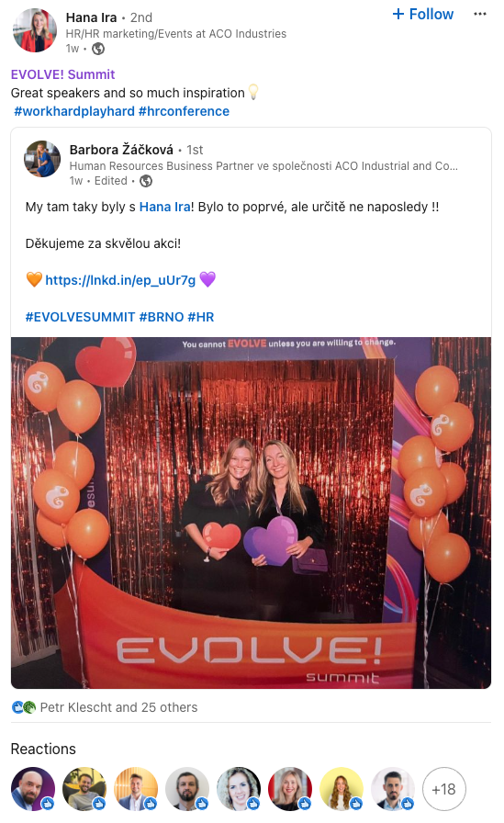
Task: Open the #EVOLVESUMMIT hashtag
Action: tap(80, 317)
